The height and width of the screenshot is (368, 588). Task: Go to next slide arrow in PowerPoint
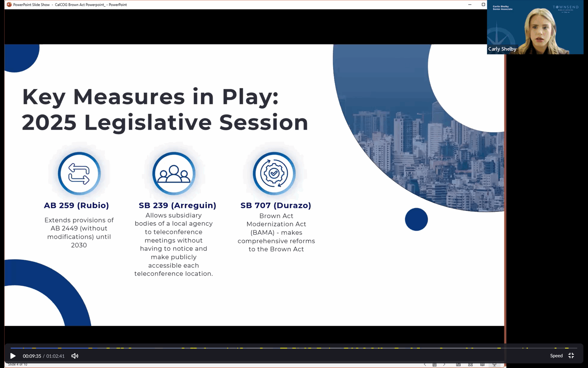pyautogui.click(x=444, y=365)
